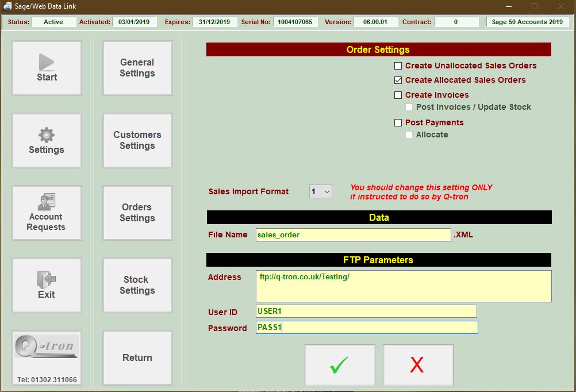
Task: Focus the FTP Address text box
Action: pyautogui.click(x=404, y=286)
